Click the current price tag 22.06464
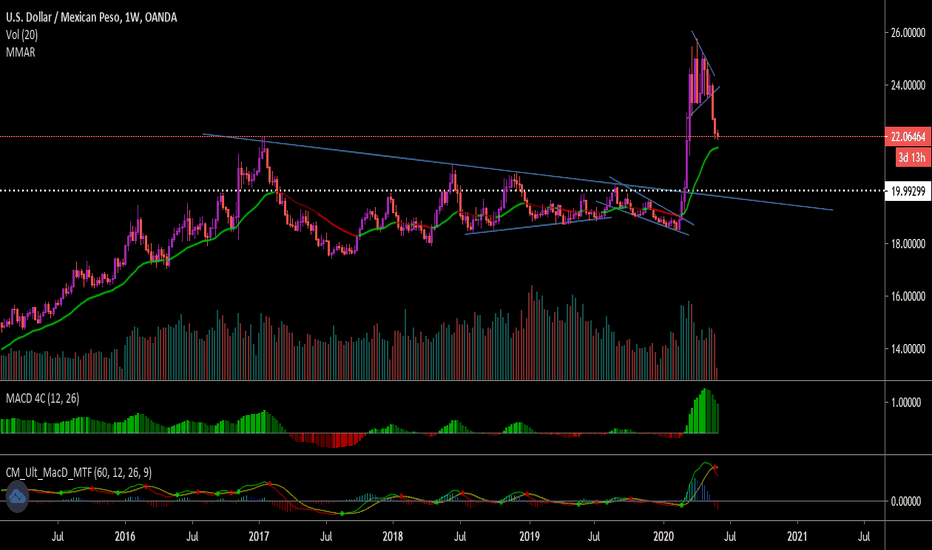This screenshot has height=550, width=932. [908, 137]
